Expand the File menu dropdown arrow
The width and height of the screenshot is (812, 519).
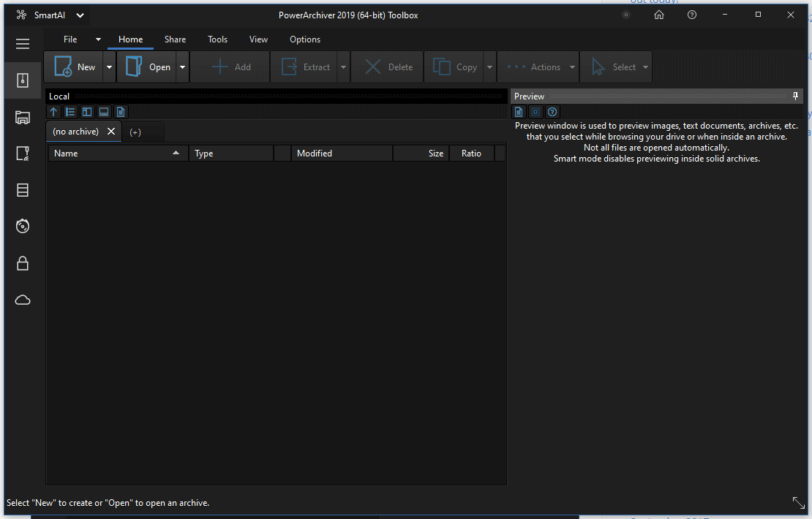point(98,39)
